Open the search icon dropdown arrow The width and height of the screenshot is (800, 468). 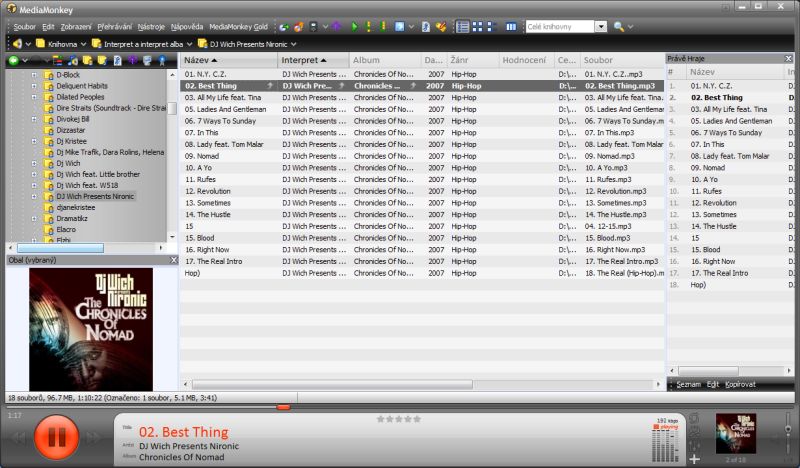coord(631,27)
